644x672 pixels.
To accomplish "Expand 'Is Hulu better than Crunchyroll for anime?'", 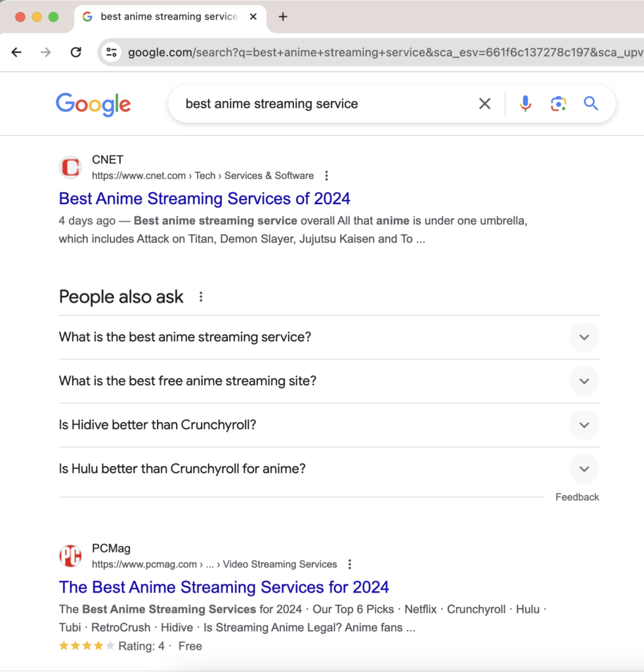I will point(584,469).
